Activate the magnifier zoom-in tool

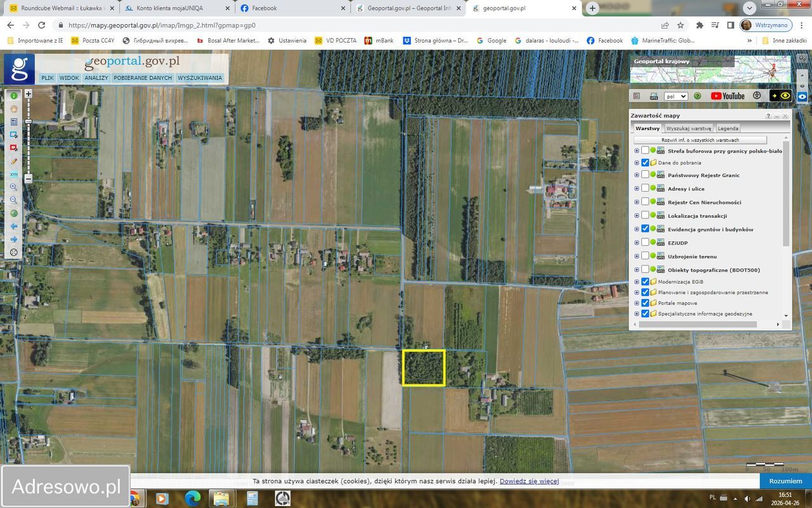14,187
